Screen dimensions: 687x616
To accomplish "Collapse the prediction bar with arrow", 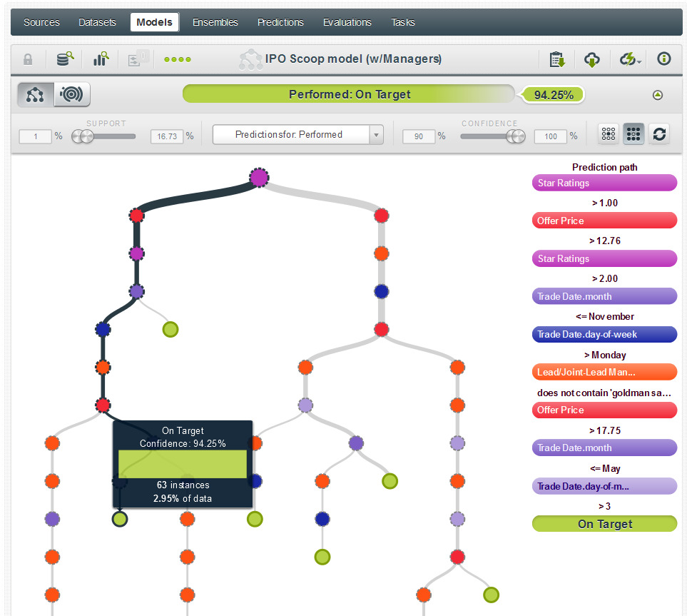I will tap(658, 95).
